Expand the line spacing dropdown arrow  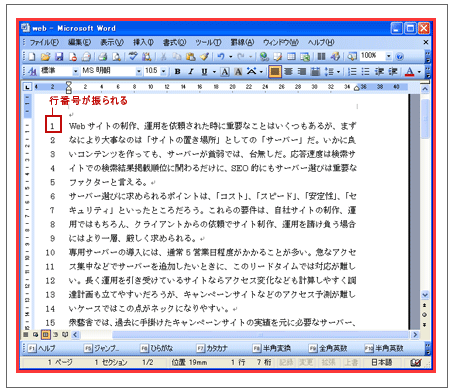coord(338,71)
